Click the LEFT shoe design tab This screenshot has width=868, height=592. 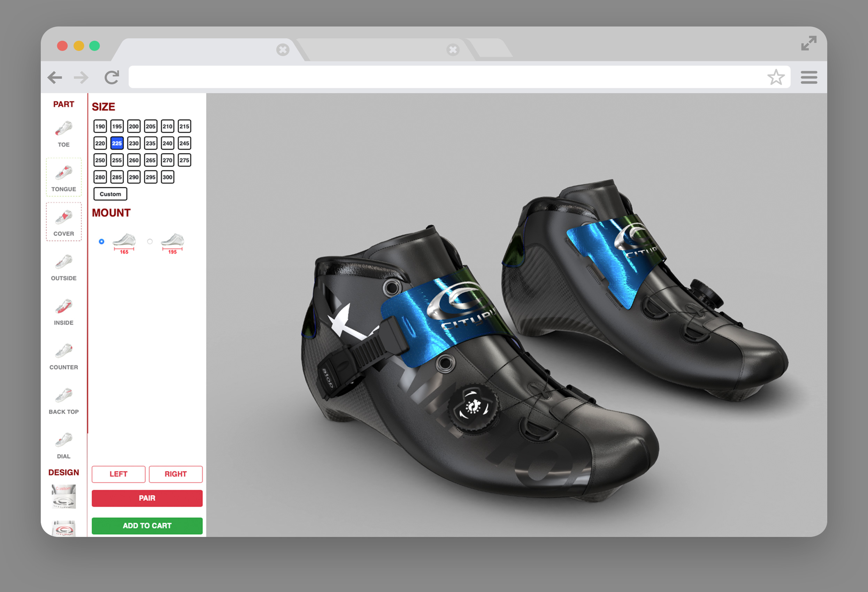(119, 474)
